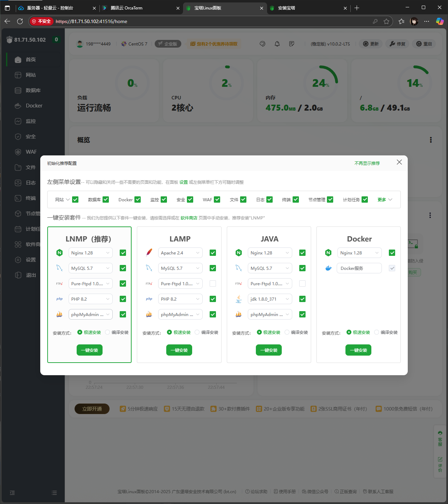
Task: Select 编译安装 radio in Docker card
Action: [377, 332]
